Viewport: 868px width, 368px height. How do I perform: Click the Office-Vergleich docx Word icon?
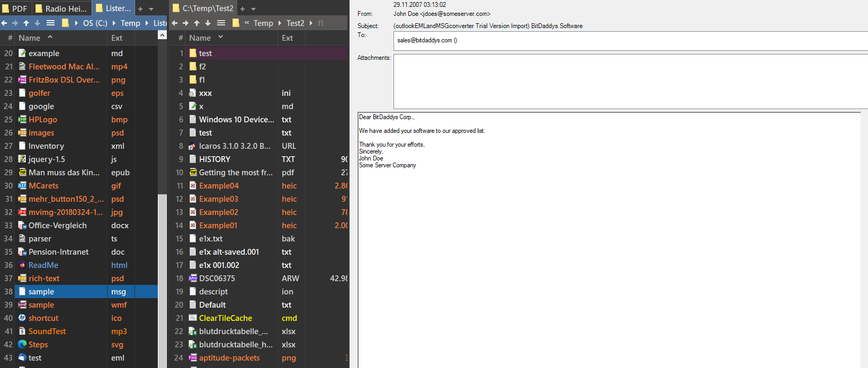[x=22, y=226]
